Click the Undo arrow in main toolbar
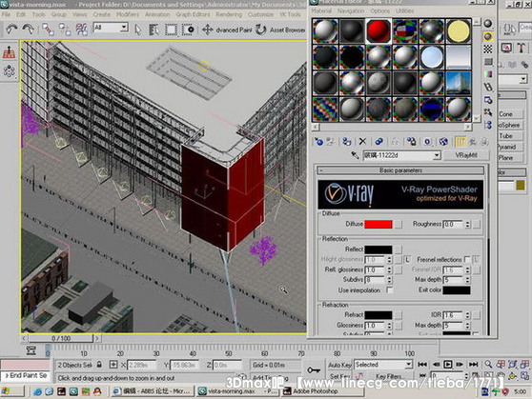 click(x=11, y=30)
